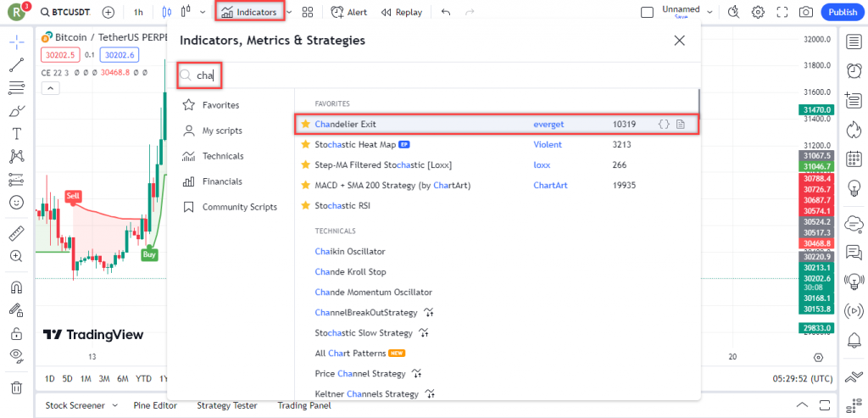868x418 pixels.
Task: Toggle stay in drawing mode pencil-lock
Action: 17,310
